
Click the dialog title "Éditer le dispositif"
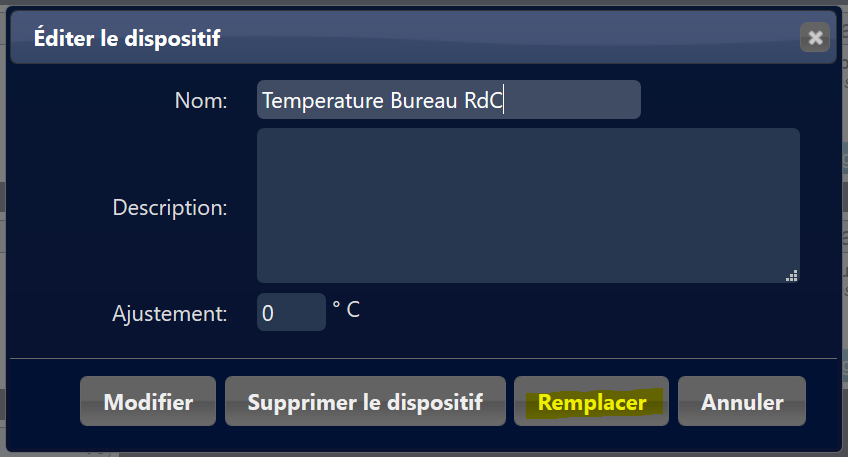point(127,38)
